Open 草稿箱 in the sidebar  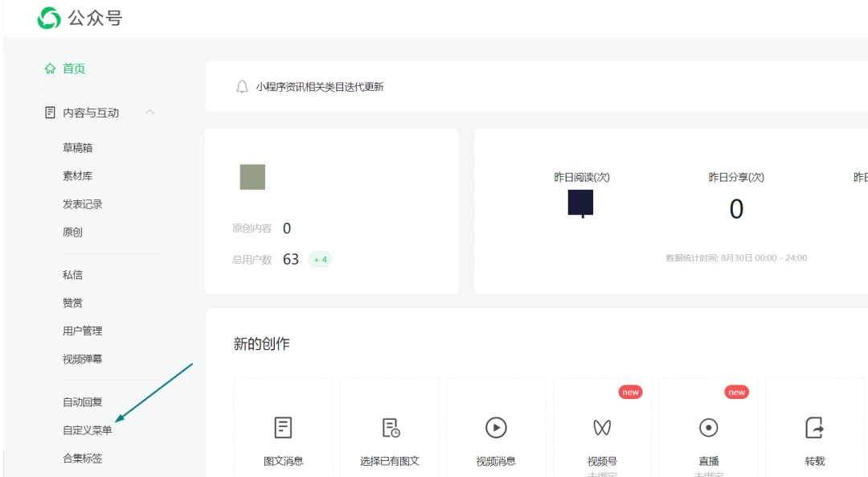[x=77, y=148]
